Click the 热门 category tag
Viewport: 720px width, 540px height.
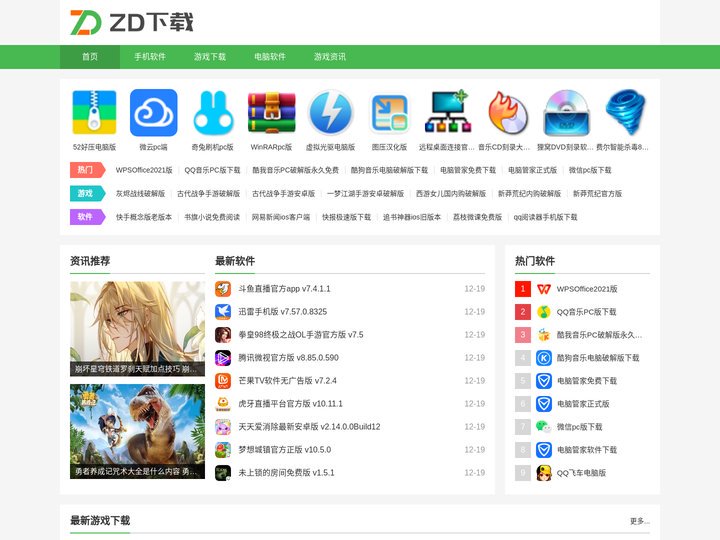pyautogui.click(x=87, y=170)
